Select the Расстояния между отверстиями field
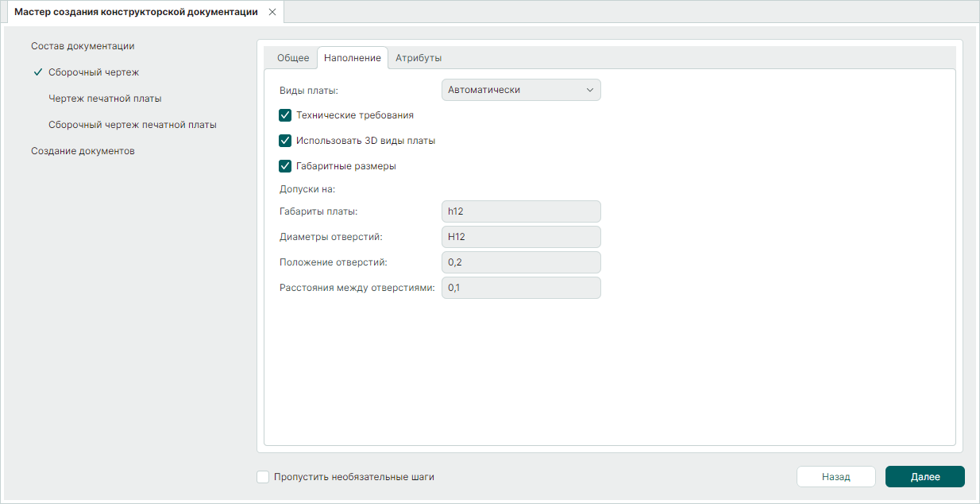Screen dimensions: 980x504 pos(520,288)
